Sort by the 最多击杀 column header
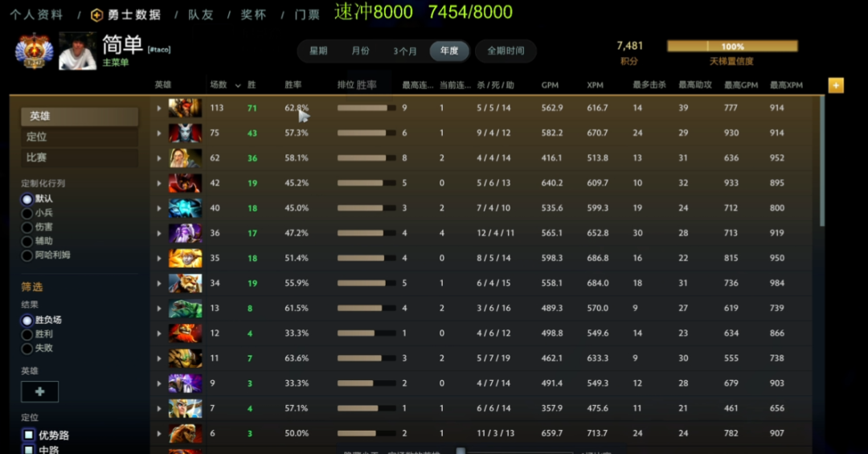Viewport: 868px width, 454px height. [649, 85]
